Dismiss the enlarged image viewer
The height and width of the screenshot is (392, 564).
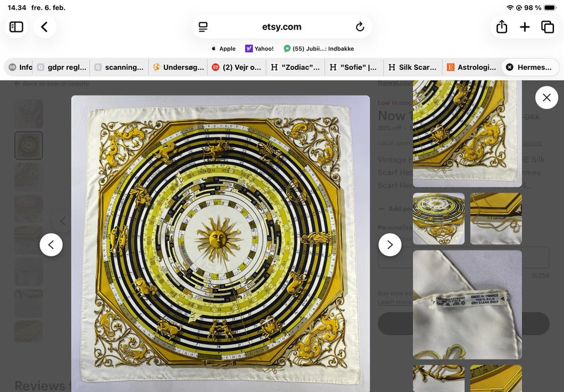(x=546, y=97)
